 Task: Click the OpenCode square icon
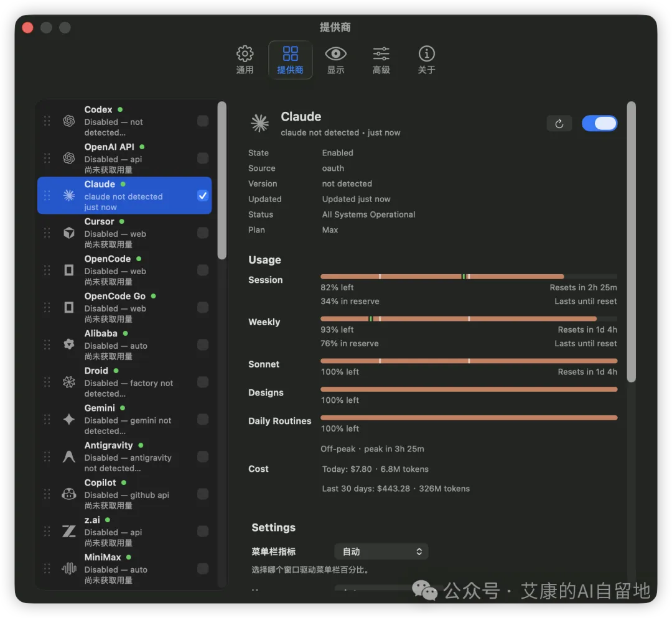pyautogui.click(x=69, y=270)
